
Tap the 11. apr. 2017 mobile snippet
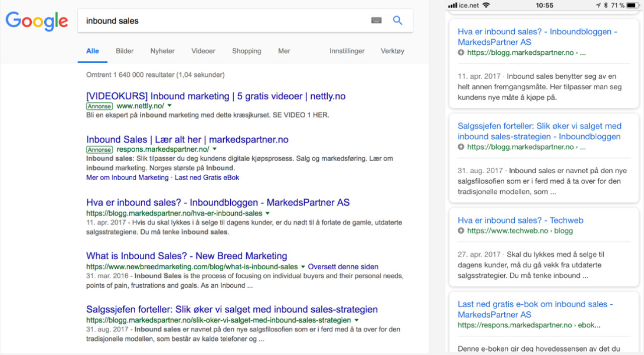point(540,87)
